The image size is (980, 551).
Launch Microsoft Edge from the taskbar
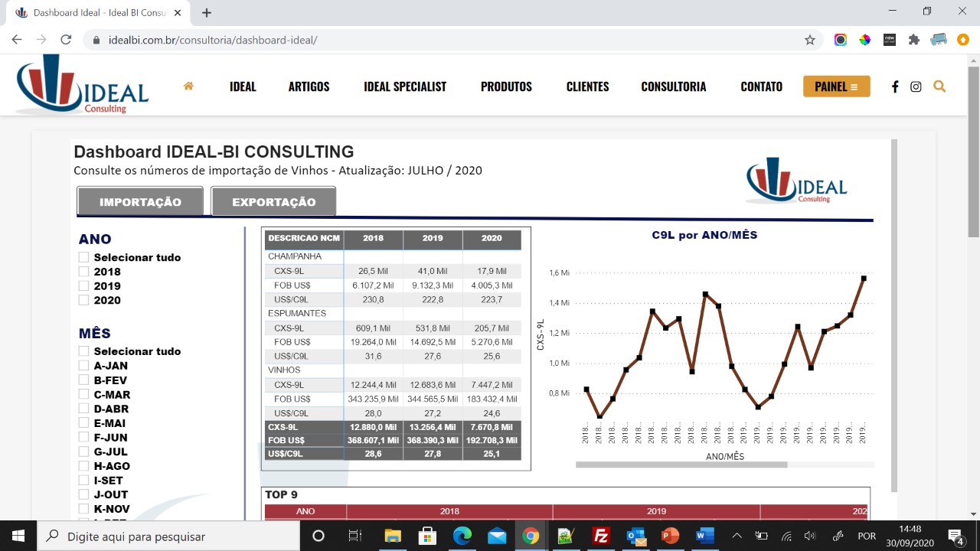point(462,536)
